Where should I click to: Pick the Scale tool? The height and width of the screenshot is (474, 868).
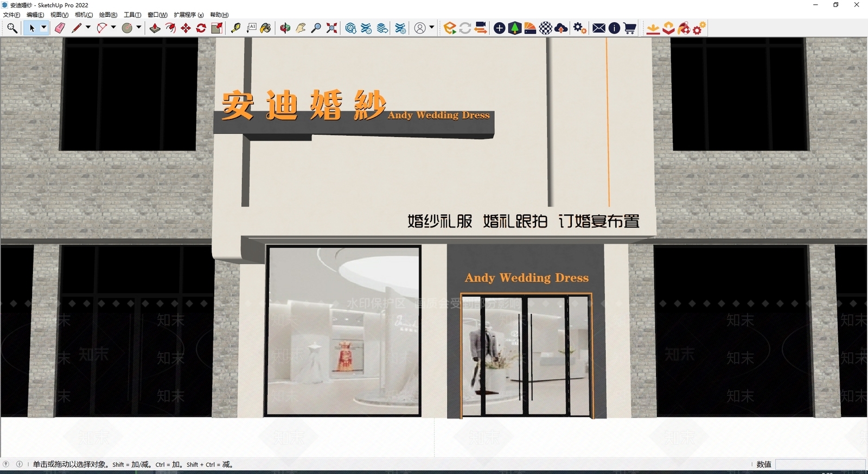coord(216,28)
